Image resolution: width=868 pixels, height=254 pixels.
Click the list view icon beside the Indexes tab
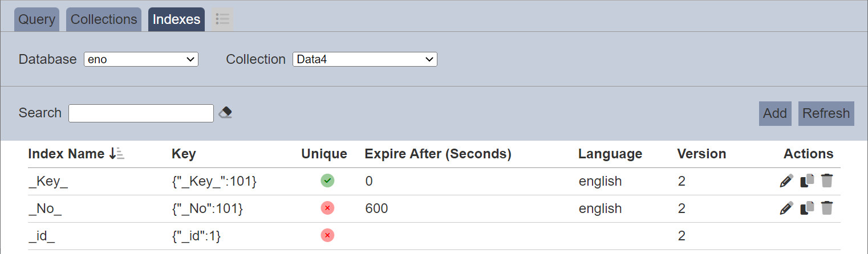coord(222,19)
